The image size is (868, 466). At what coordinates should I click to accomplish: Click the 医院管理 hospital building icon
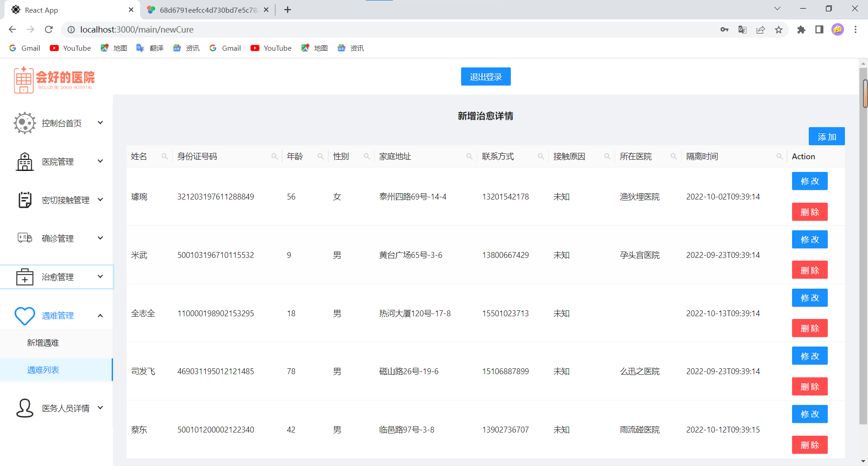[x=24, y=161]
